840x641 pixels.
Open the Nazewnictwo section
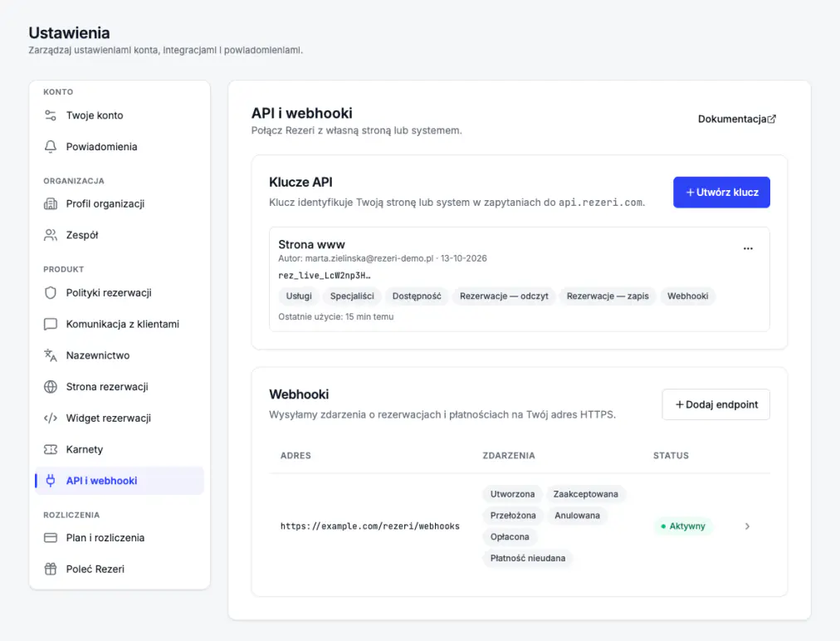coord(120,355)
